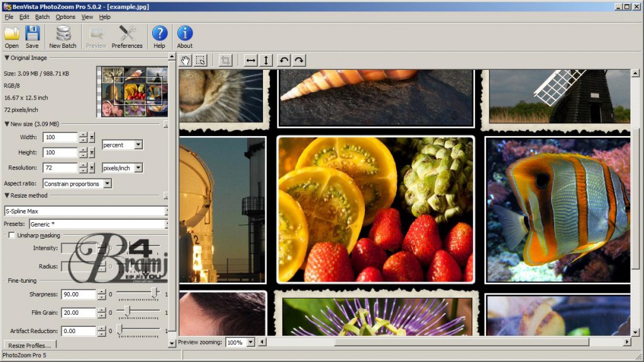
Task: Open the Edit menu
Action: [x=25, y=17]
